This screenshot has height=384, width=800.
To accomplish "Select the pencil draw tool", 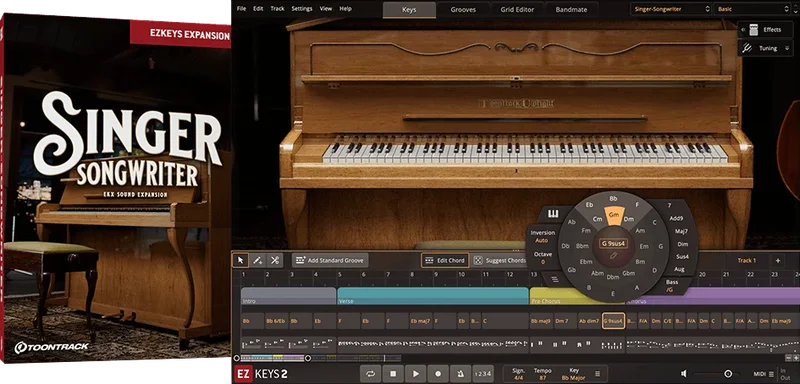I will tap(258, 260).
